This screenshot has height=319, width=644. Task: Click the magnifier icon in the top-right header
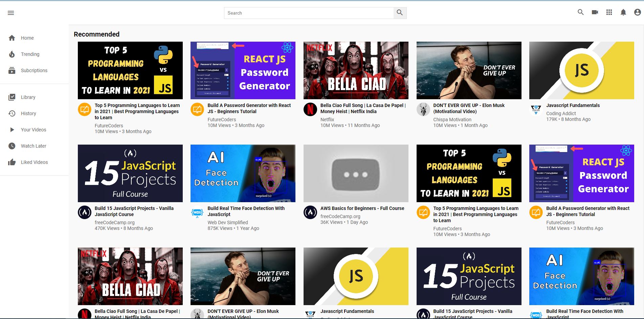[x=581, y=12]
